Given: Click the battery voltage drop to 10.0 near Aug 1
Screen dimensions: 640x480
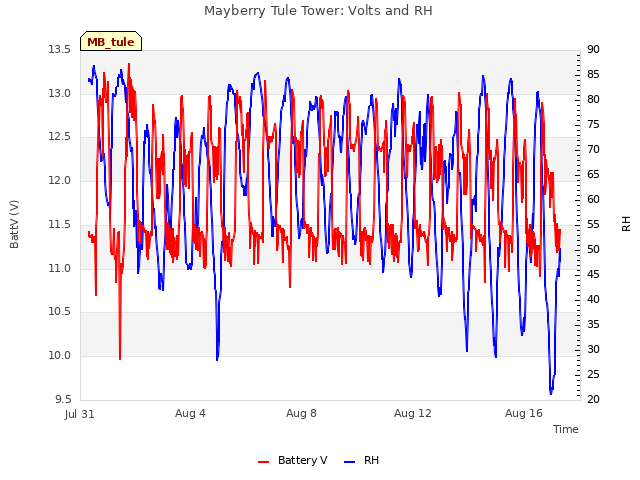Looking at the screenshot, I should (x=120, y=358).
